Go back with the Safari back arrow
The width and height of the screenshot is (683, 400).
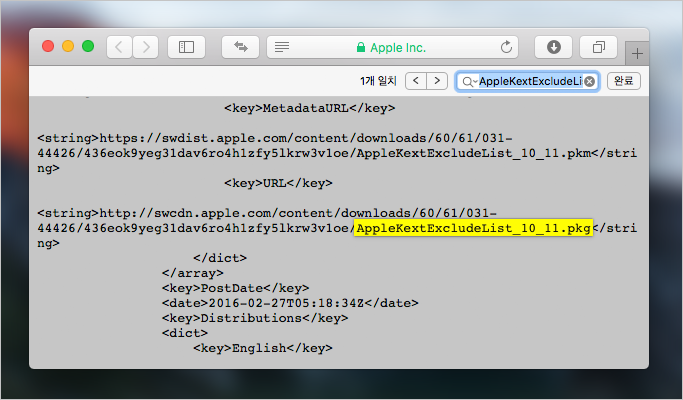[x=119, y=47]
